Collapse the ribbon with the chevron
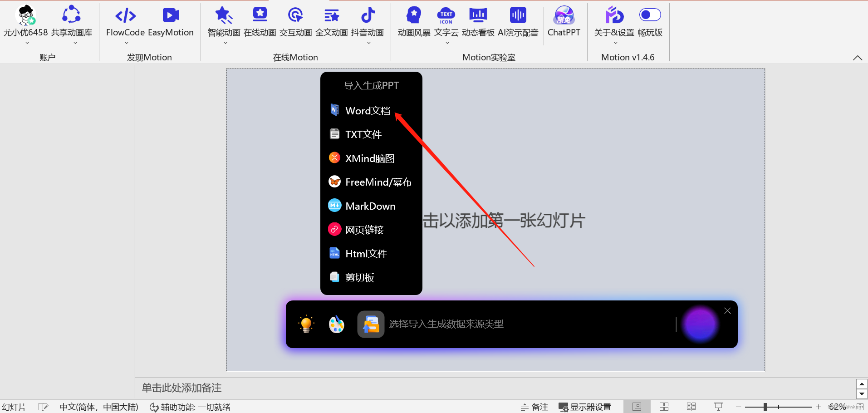Image resolution: width=868 pixels, height=413 pixels. coord(857,58)
